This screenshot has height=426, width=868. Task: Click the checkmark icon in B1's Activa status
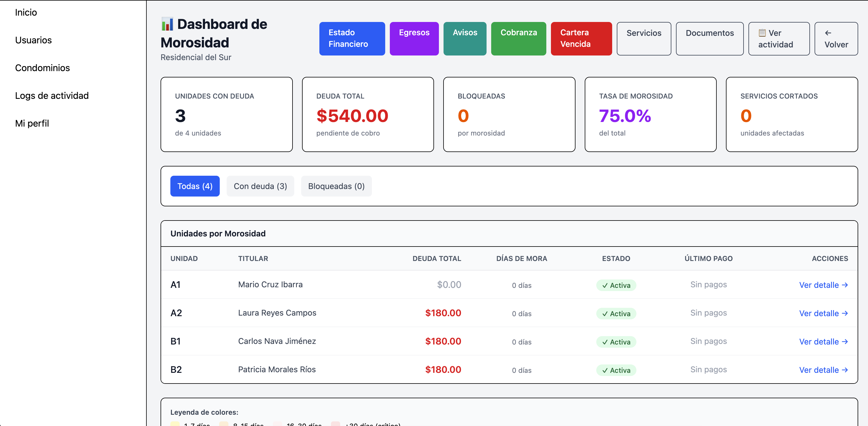pos(605,342)
